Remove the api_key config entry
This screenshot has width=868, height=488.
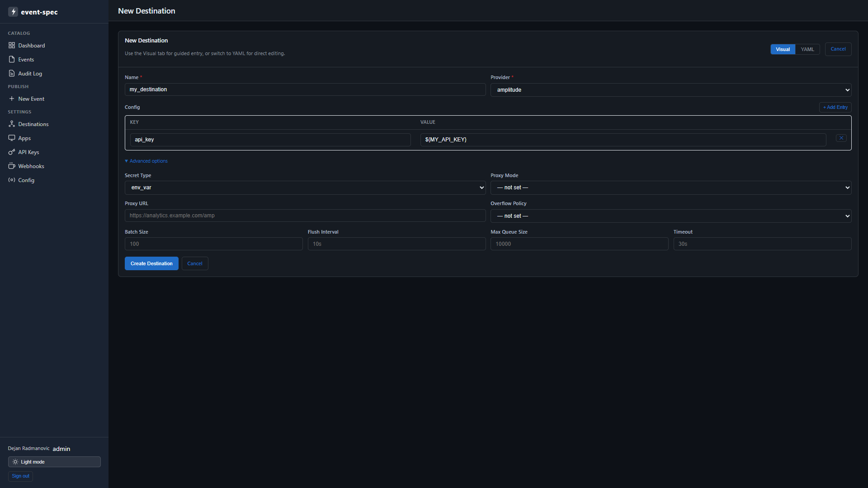(841, 138)
